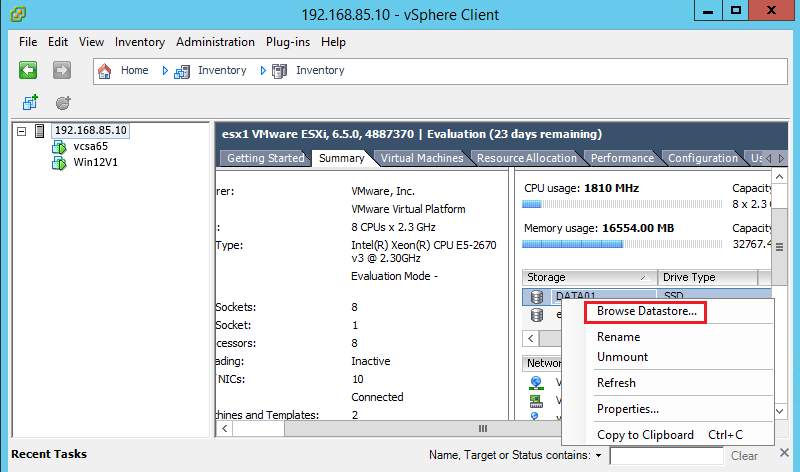Click the Recent Tasks filter text field
The width and height of the screenshot is (800, 472).
pos(667,456)
